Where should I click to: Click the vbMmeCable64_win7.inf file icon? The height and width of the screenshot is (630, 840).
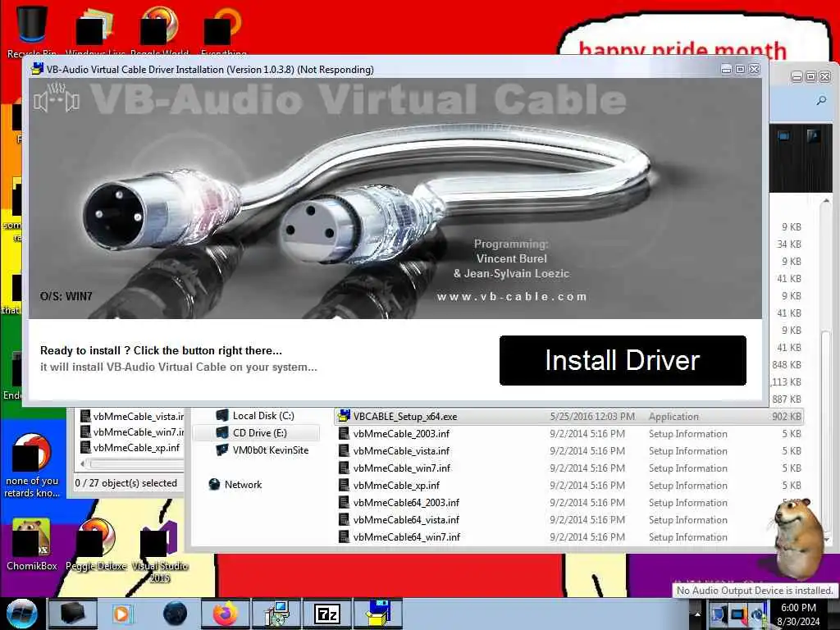click(344, 536)
